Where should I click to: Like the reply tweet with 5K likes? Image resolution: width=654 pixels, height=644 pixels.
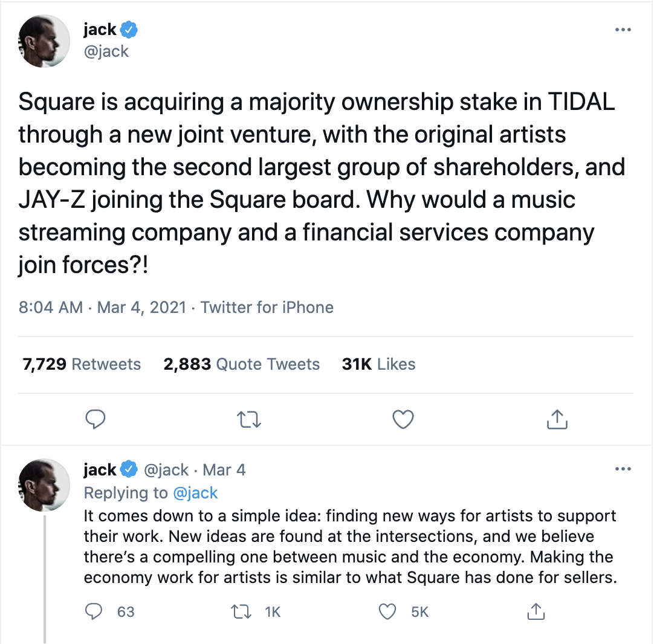(x=387, y=612)
